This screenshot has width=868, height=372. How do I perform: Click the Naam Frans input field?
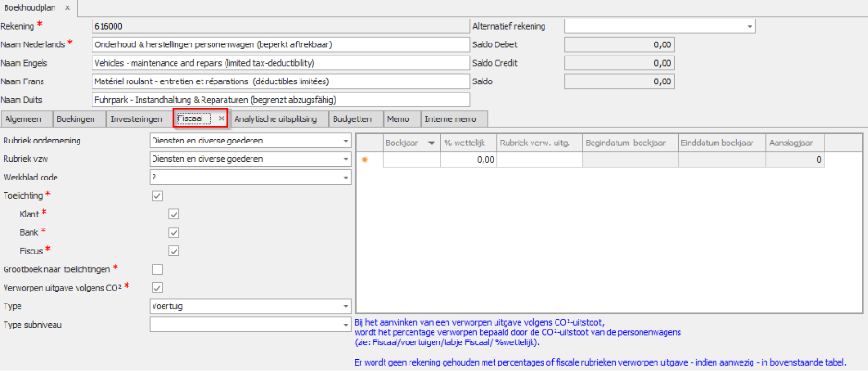pyautogui.click(x=281, y=81)
